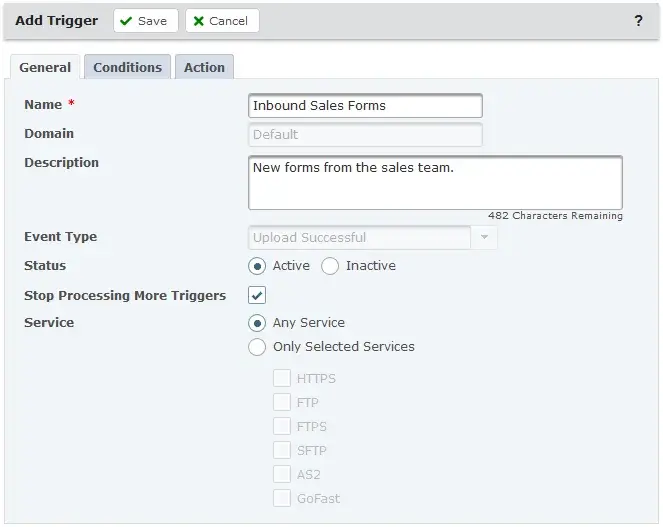Viewport: 663px width, 527px height.
Task: Check the GoFast service checkbox
Action: [282, 499]
